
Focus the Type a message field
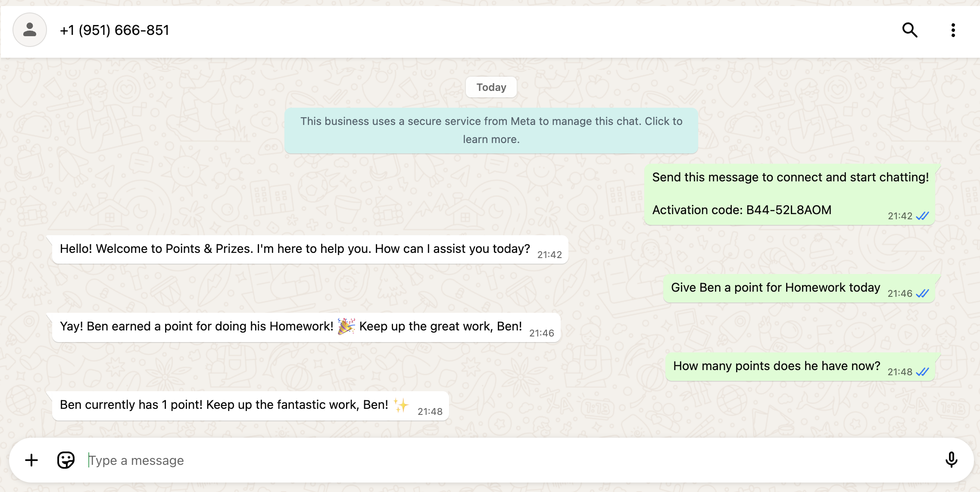click(474, 460)
